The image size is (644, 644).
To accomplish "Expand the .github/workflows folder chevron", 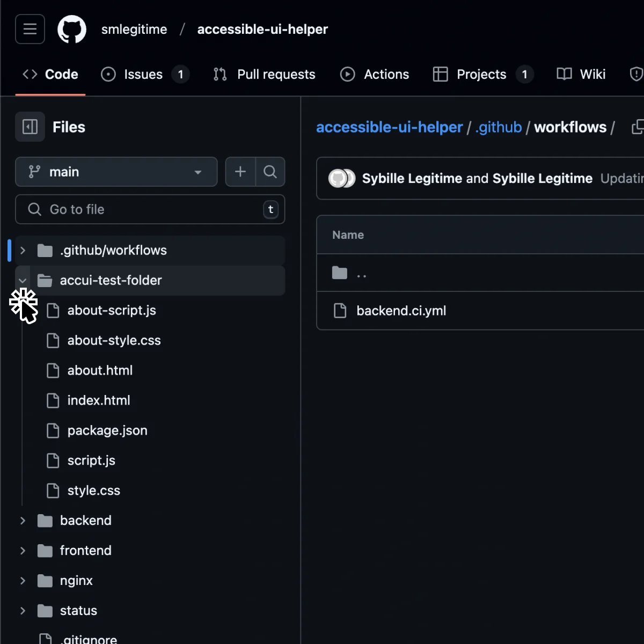I will coord(23,250).
